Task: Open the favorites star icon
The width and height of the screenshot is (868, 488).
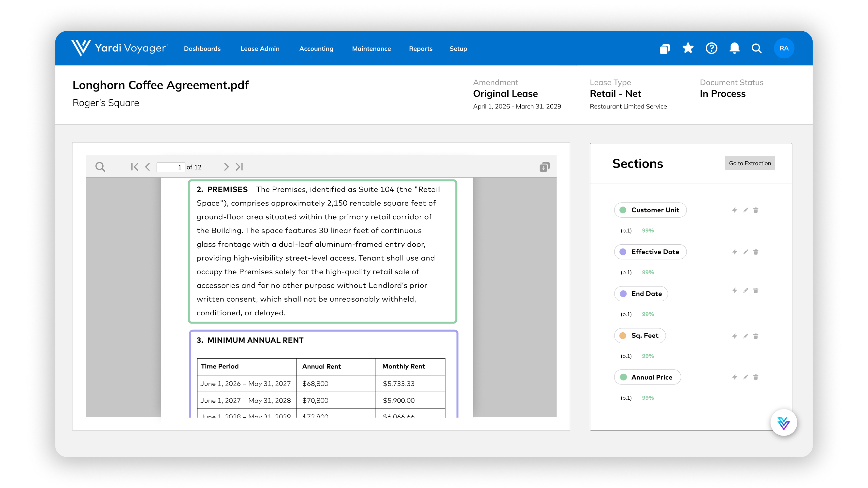Action: pyautogui.click(x=688, y=49)
